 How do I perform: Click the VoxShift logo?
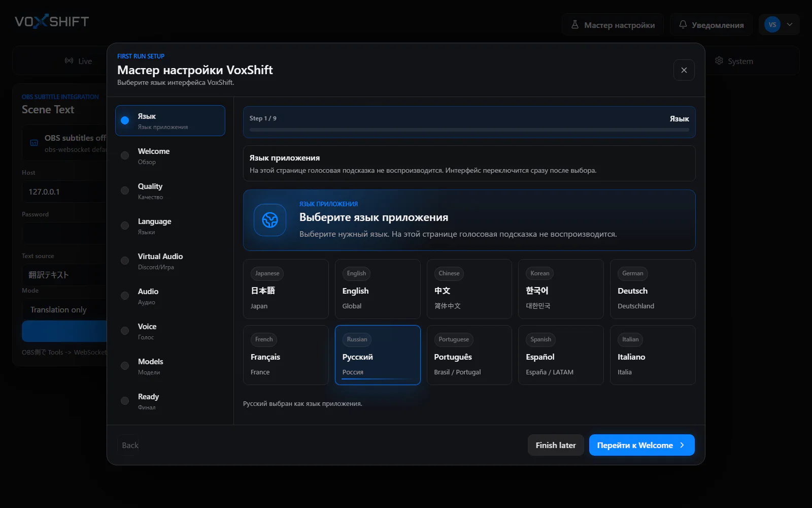[52, 21]
